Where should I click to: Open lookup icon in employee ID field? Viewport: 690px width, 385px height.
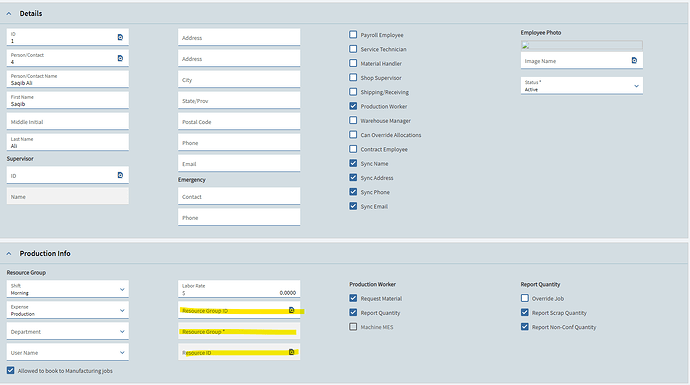point(120,37)
